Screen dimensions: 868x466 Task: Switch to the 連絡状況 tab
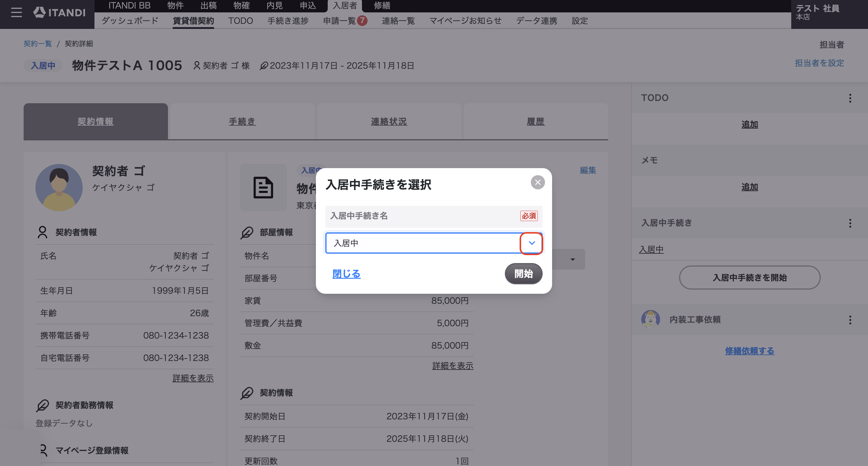[x=389, y=121]
